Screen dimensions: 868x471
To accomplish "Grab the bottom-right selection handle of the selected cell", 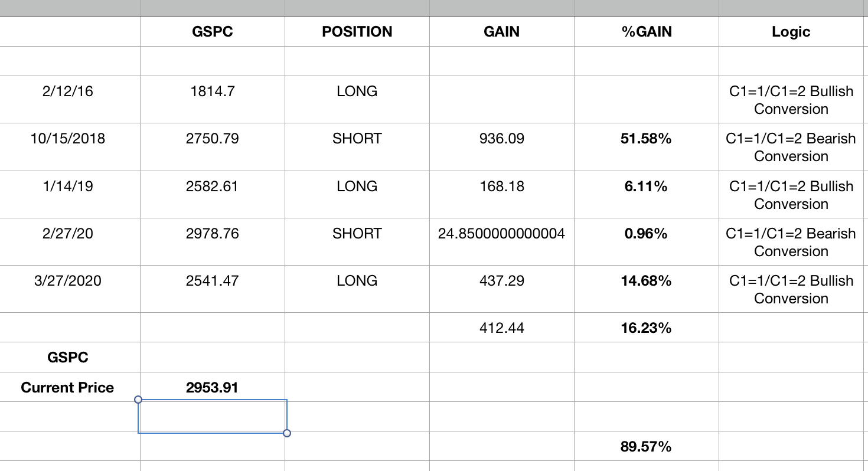I will point(287,433).
